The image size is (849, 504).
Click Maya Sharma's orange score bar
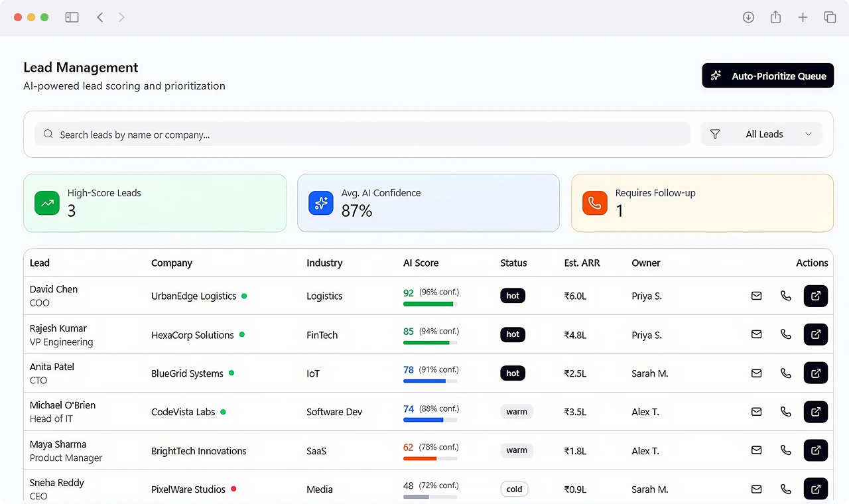tap(430, 458)
